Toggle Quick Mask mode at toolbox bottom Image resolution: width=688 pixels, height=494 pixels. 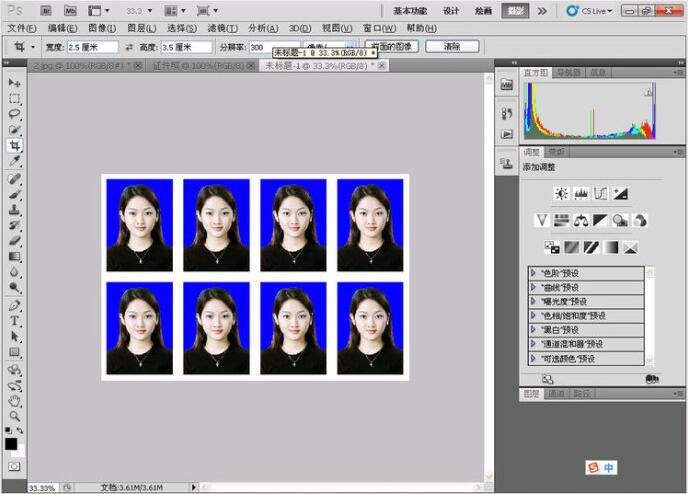15,466
